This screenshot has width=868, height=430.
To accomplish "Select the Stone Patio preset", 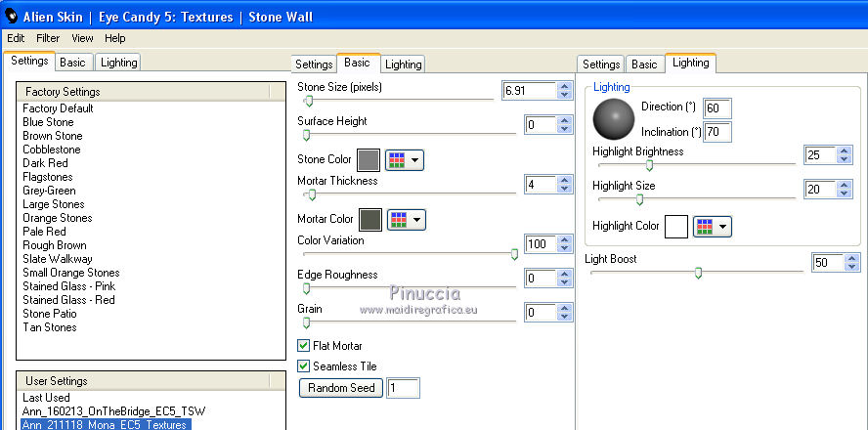I will click(x=50, y=314).
